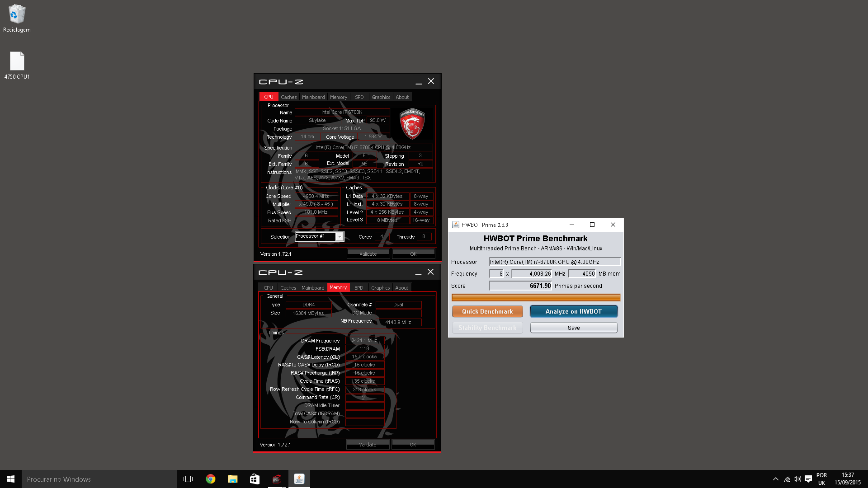Click the Windows search box on taskbar
This screenshot has height=488, width=868.
[99, 479]
